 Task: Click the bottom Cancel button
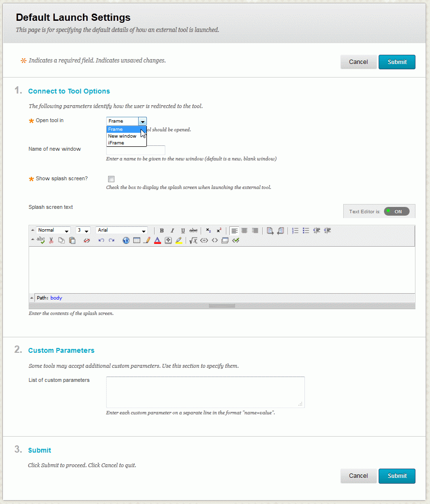tap(358, 476)
